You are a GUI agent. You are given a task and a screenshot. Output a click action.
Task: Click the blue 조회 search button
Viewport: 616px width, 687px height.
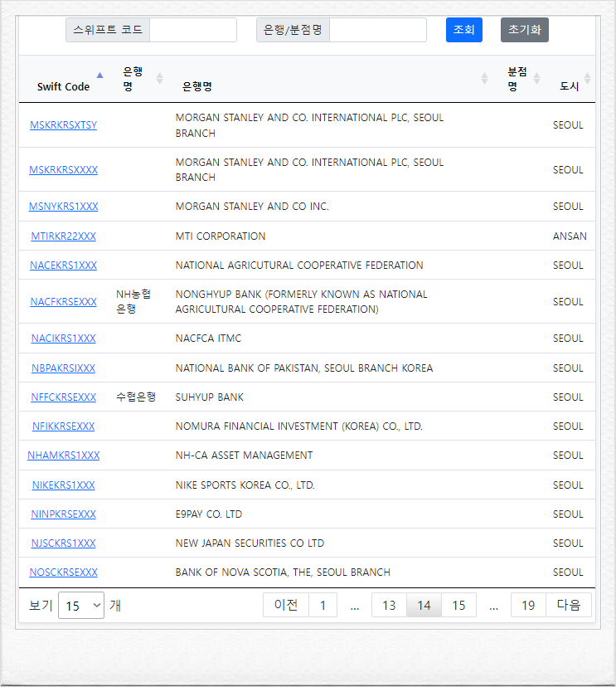[x=464, y=30]
